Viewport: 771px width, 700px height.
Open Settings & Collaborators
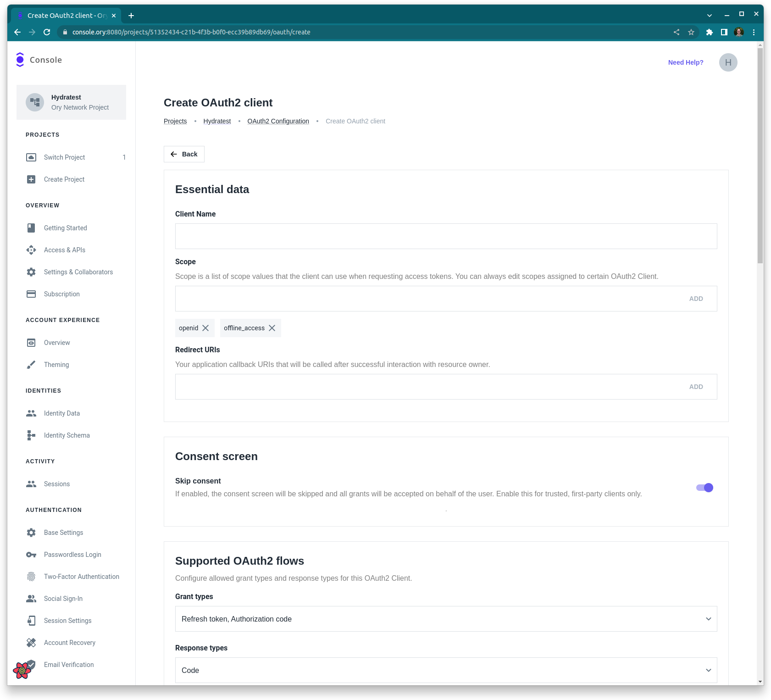click(78, 272)
